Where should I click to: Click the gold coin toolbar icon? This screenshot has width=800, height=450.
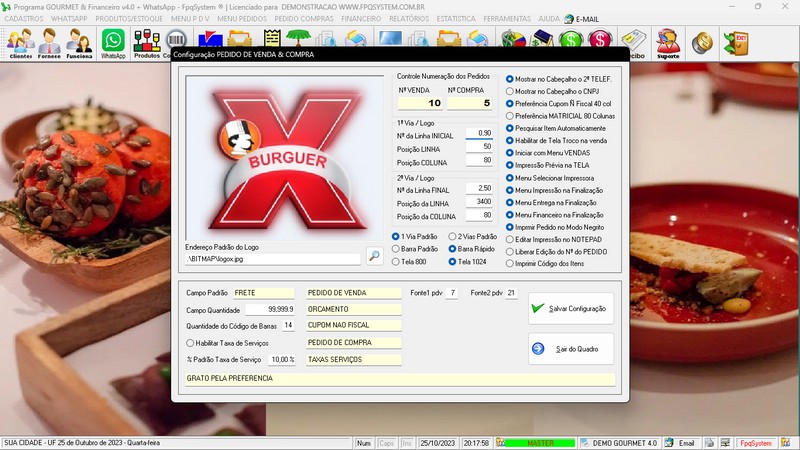coord(703,43)
